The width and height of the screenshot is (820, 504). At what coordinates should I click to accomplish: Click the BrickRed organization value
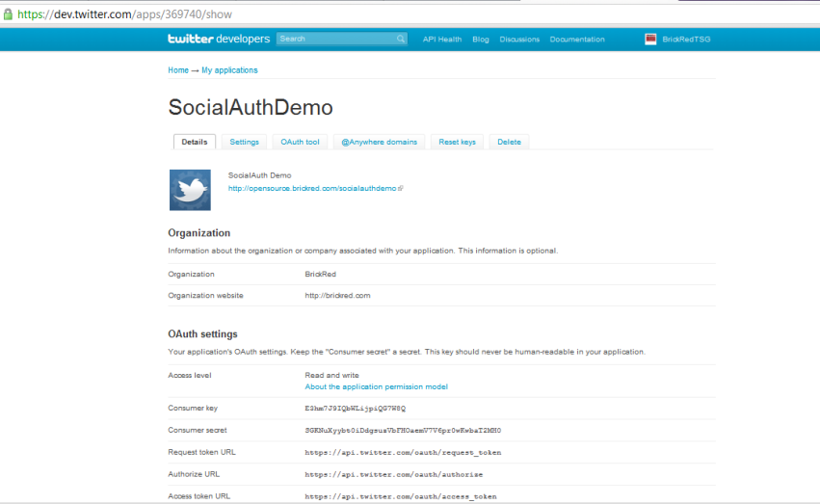coord(321,274)
